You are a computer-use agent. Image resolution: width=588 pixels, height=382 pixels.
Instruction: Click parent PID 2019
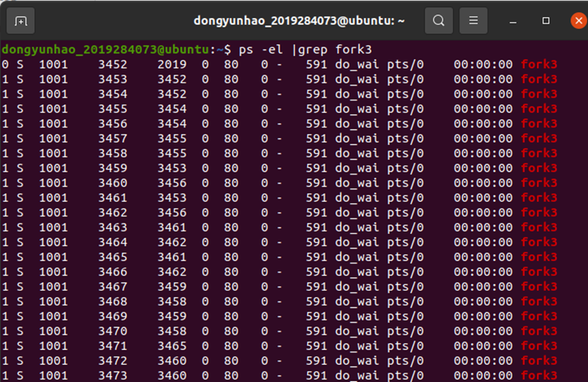[172, 64]
